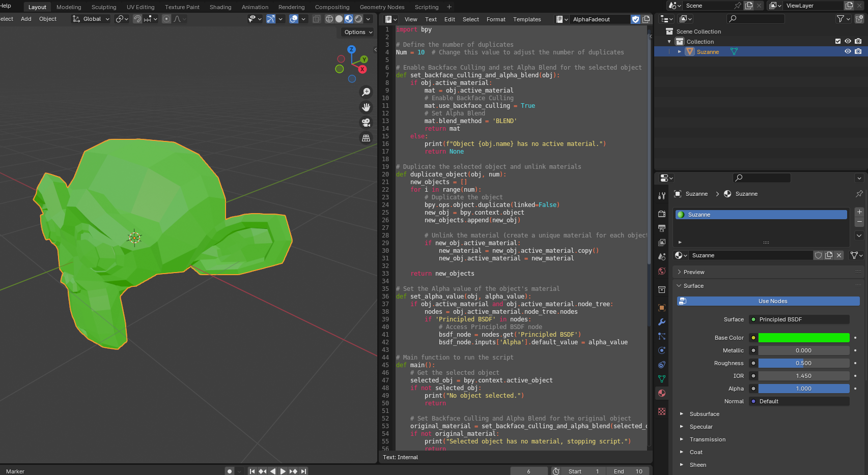Switch to the Shading workspace tab
868x475 pixels.
pyautogui.click(x=220, y=7)
